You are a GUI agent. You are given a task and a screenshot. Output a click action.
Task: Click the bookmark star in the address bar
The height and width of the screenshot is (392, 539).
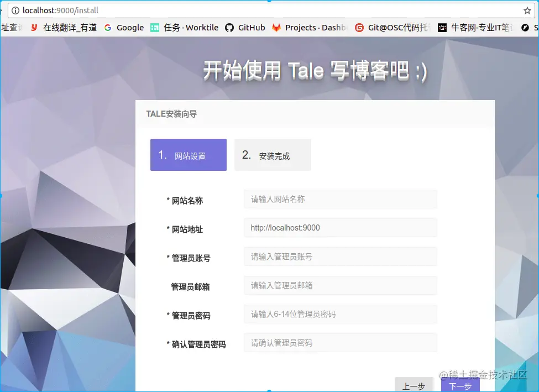pyautogui.click(x=527, y=11)
